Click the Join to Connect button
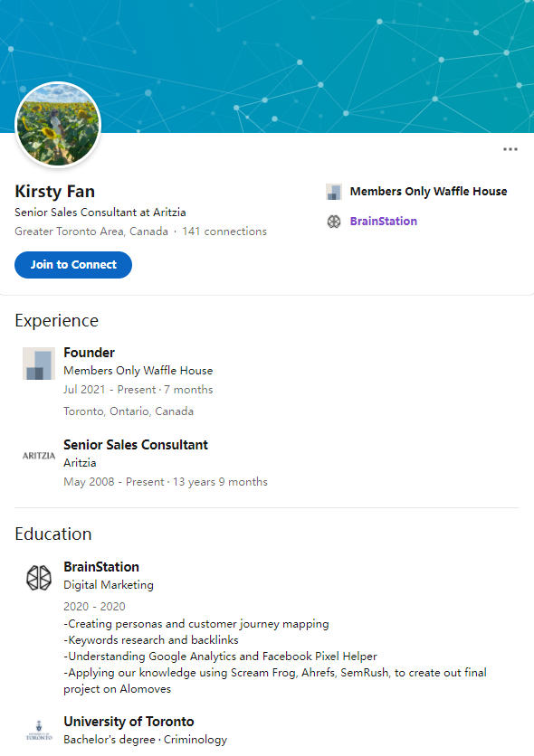The image size is (534, 756). click(73, 265)
